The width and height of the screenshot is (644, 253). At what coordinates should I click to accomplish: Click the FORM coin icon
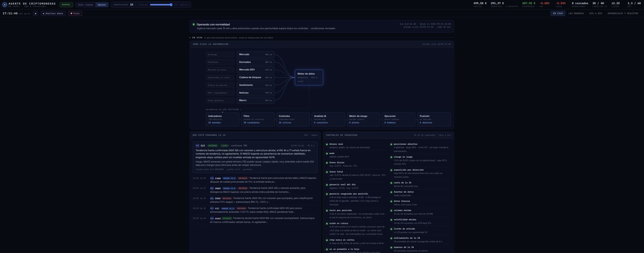point(212,178)
